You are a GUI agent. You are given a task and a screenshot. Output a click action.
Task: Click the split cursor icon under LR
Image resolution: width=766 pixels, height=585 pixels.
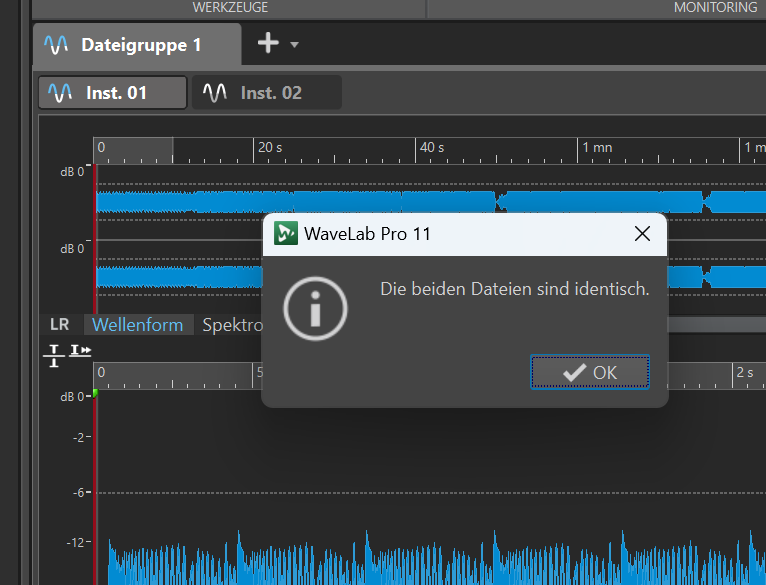click(x=54, y=353)
